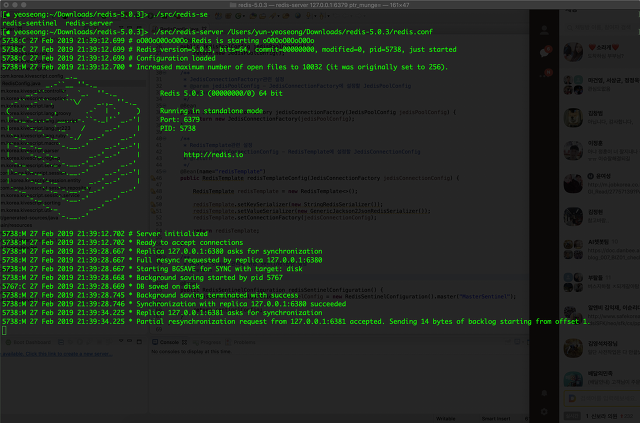Select the Boot Dashboard tab in Eclipse
The image size is (640, 423).
pyautogui.click(x=29, y=342)
